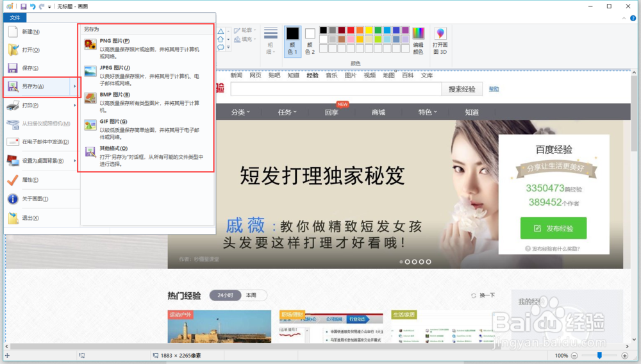Select 颜色 2 background color button
Screen dimensions: 641x364
pos(310,41)
